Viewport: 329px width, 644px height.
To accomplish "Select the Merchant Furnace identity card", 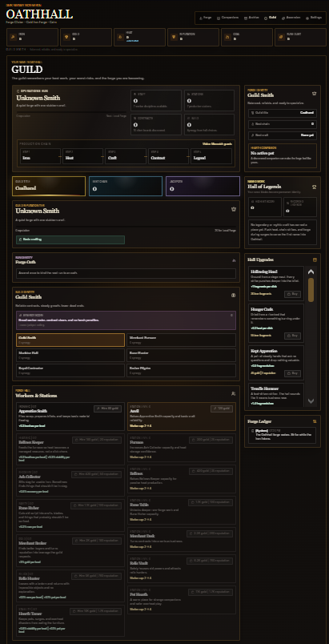I will 182,340.
